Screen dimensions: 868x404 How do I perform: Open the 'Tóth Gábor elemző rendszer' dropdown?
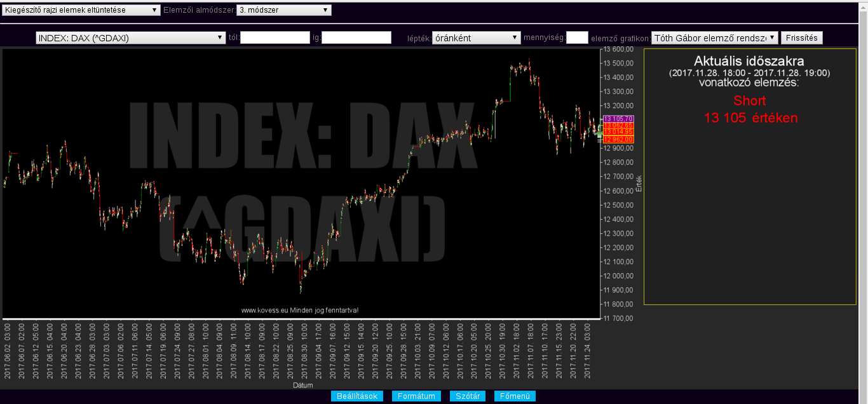[x=714, y=38]
